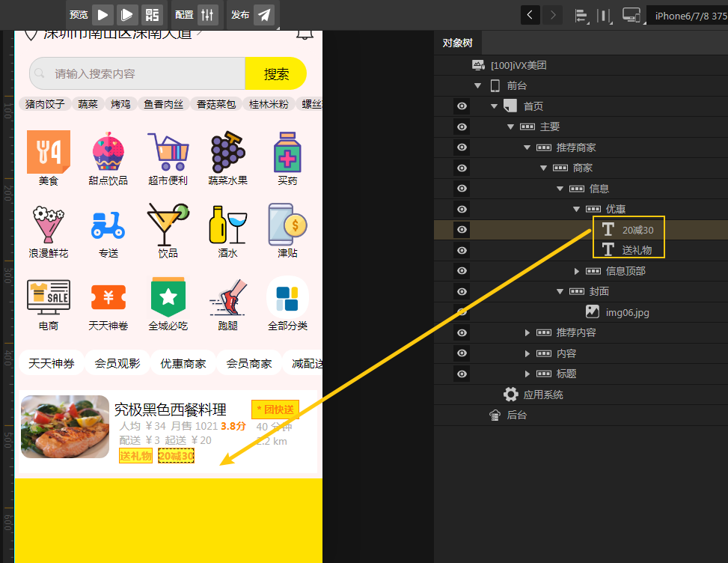Collapse the 优惠 node in the tree
Screen dimensions: 728x563
[x=576, y=209]
